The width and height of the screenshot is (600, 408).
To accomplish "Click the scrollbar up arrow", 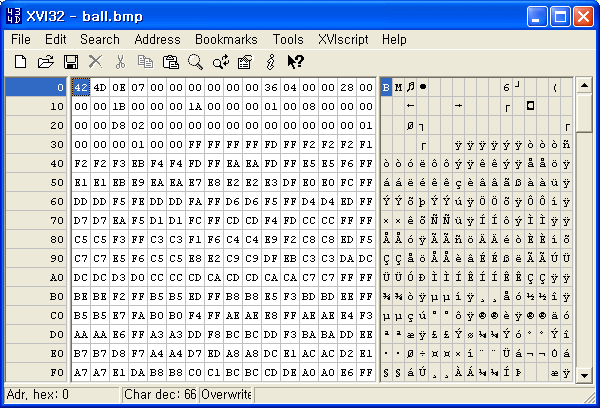I will [x=584, y=85].
